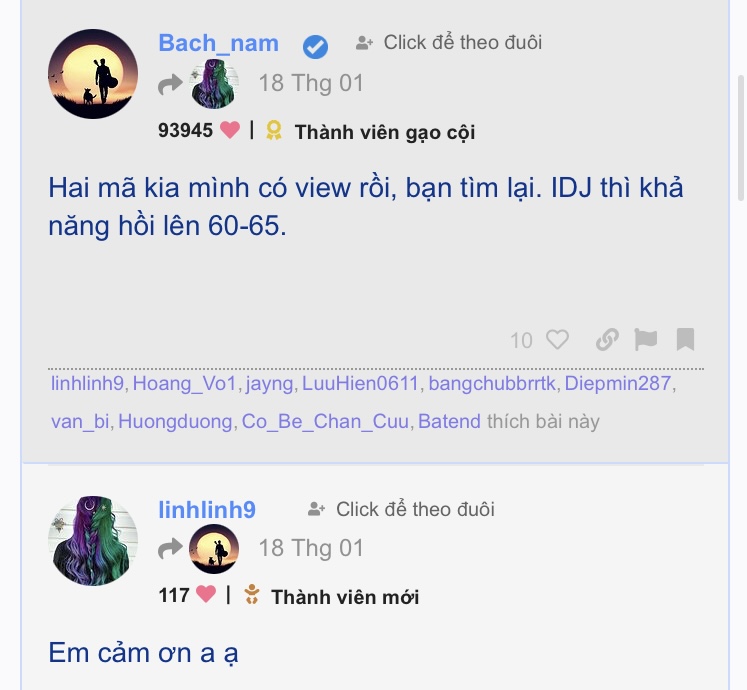The height and width of the screenshot is (690, 747).
Task: Open the linhlinh9 username link in second post
Action: (207, 510)
